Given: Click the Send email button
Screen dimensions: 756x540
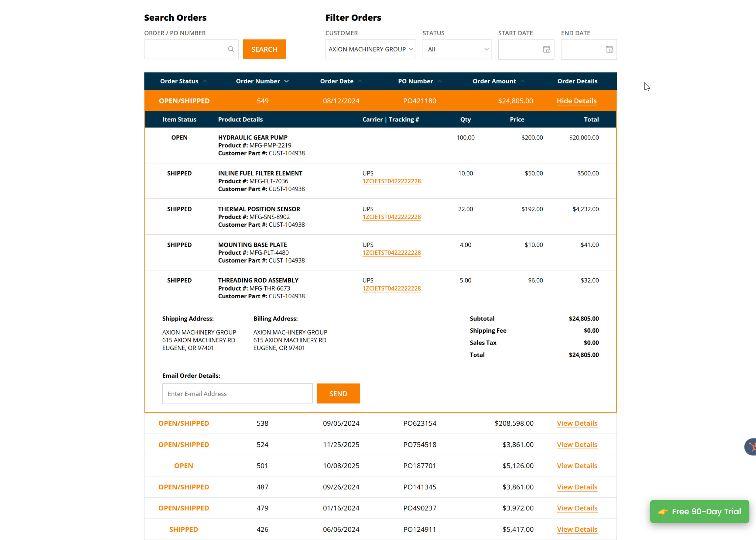Looking at the screenshot, I should point(338,393).
